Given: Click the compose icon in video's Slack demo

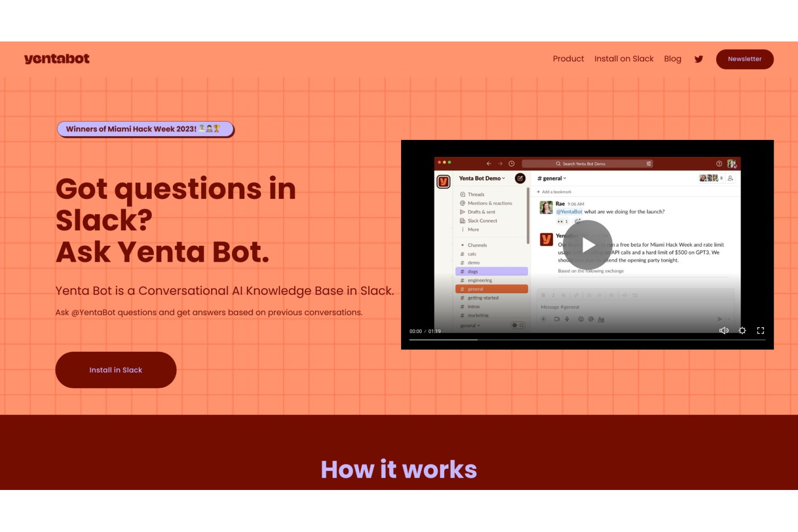Looking at the screenshot, I should point(520,178).
